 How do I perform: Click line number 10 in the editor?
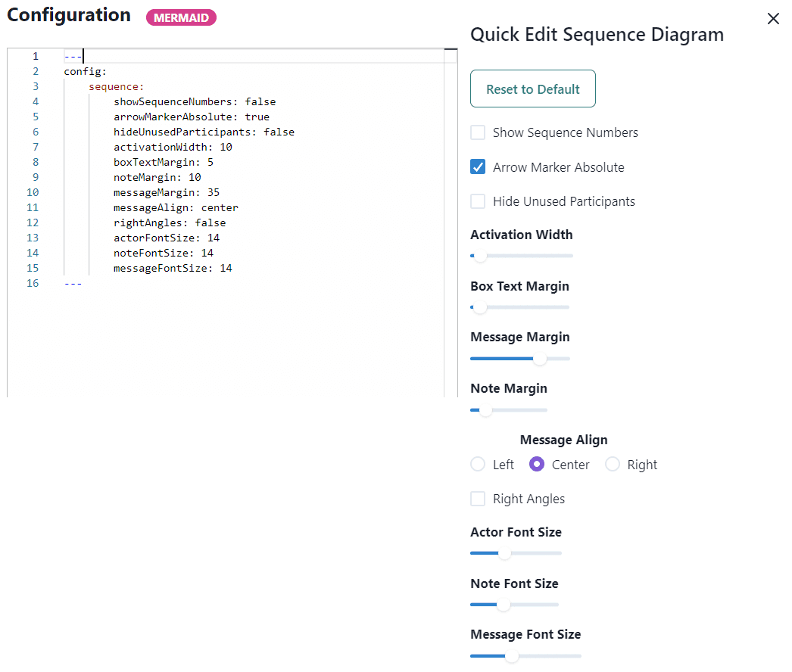pos(32,192)
